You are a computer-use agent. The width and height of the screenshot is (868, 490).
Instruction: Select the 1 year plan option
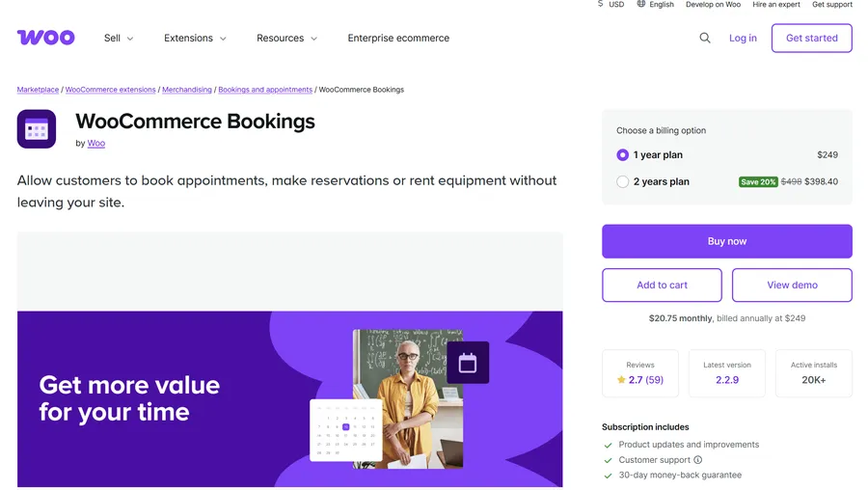[x=623, y=155]
